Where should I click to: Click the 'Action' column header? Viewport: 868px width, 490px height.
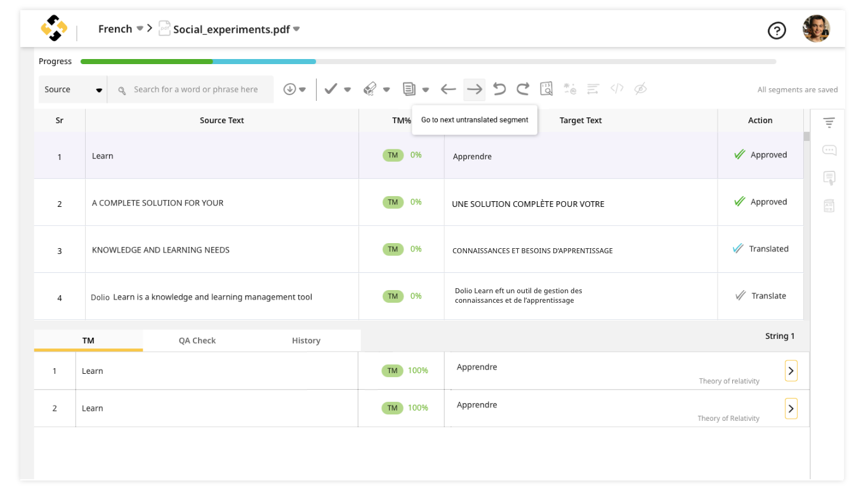pos(760,121)
